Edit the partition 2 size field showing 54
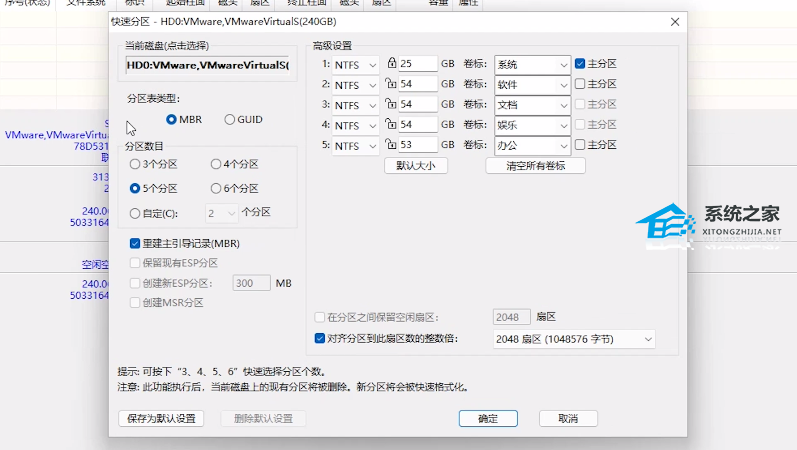Screen dimensions: 797x450 coord(418,84)
